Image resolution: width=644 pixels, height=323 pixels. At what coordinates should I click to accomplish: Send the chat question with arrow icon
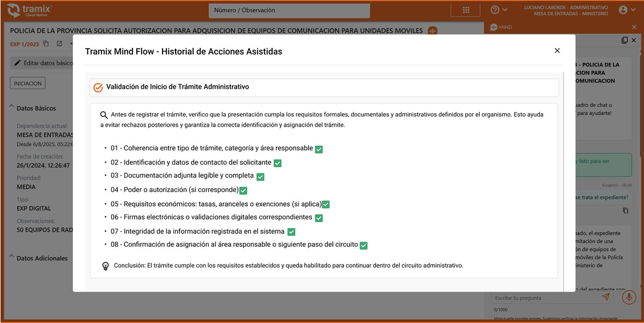606,297
